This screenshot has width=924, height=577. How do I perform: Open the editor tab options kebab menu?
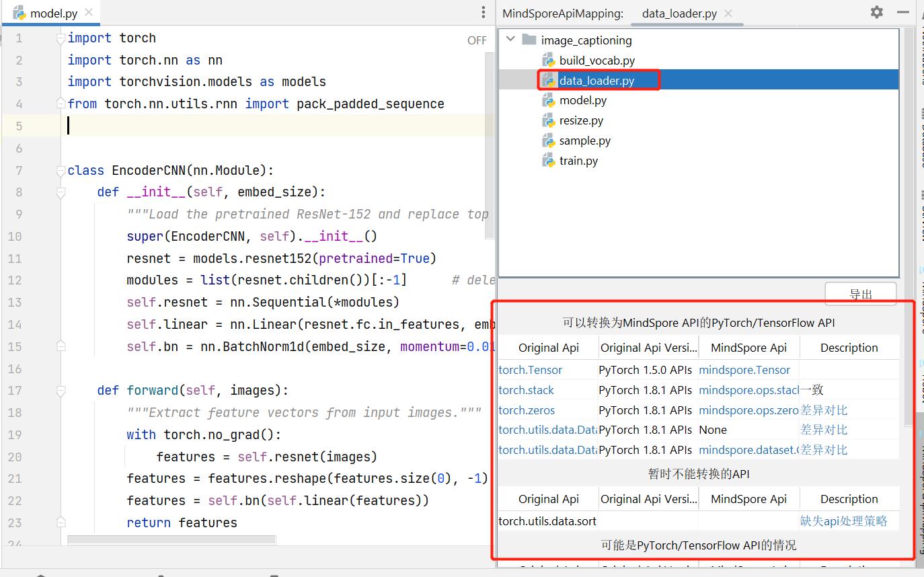pos(483,13)
